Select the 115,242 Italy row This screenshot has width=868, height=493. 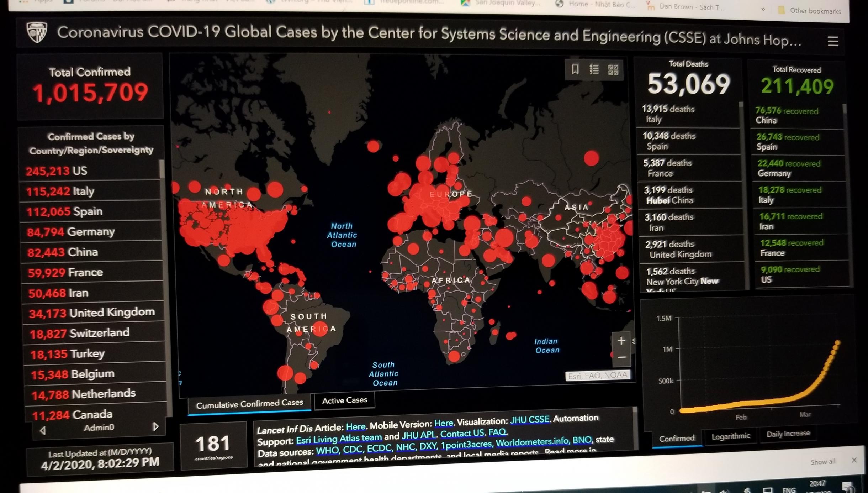[91, 191]
